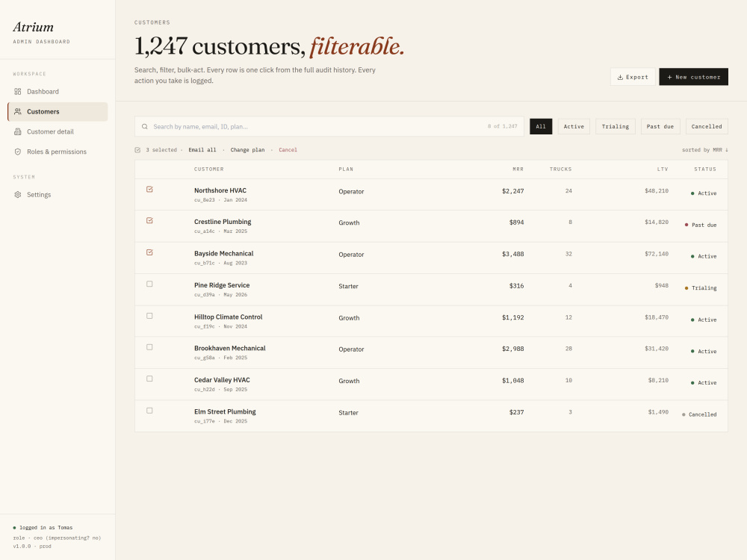Filter customers by Active status
Screen dimensions: 747x560
point(574,127)
